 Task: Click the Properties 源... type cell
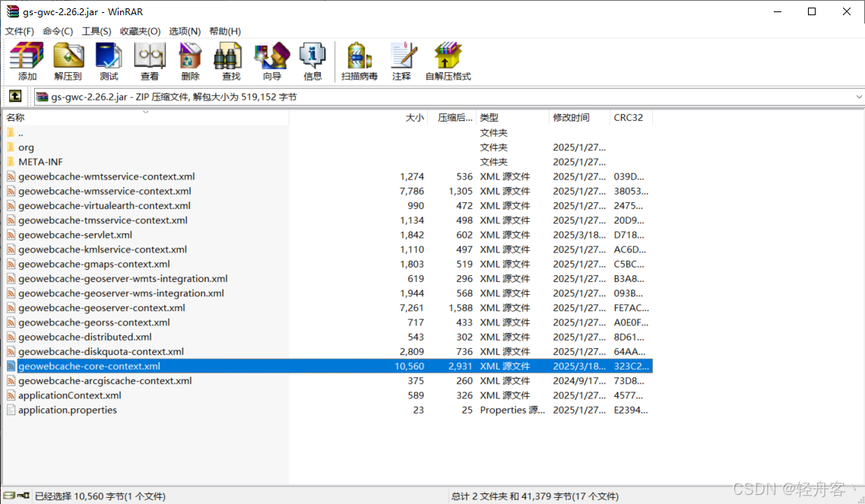(512, 410)
